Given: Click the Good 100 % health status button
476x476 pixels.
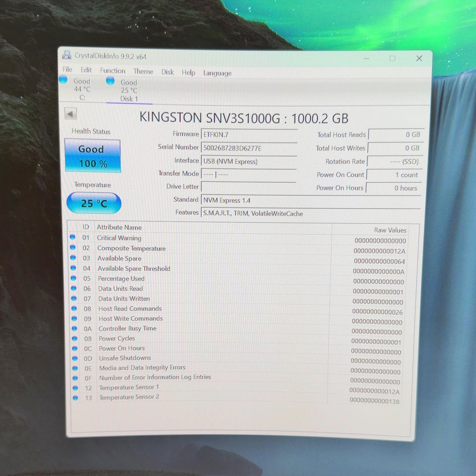Looking at the screenshot, I should (x=92, y=156).
